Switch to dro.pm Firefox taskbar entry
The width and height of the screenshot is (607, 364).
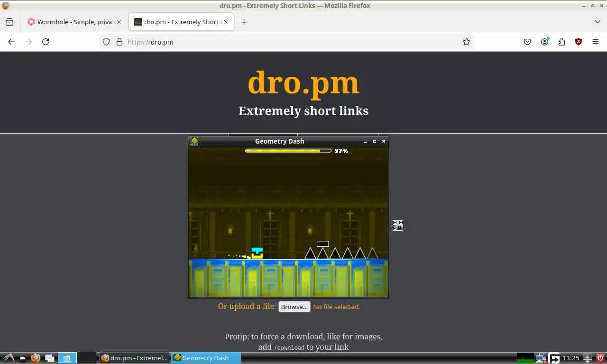pyautogui.click(x=134, y=358)
